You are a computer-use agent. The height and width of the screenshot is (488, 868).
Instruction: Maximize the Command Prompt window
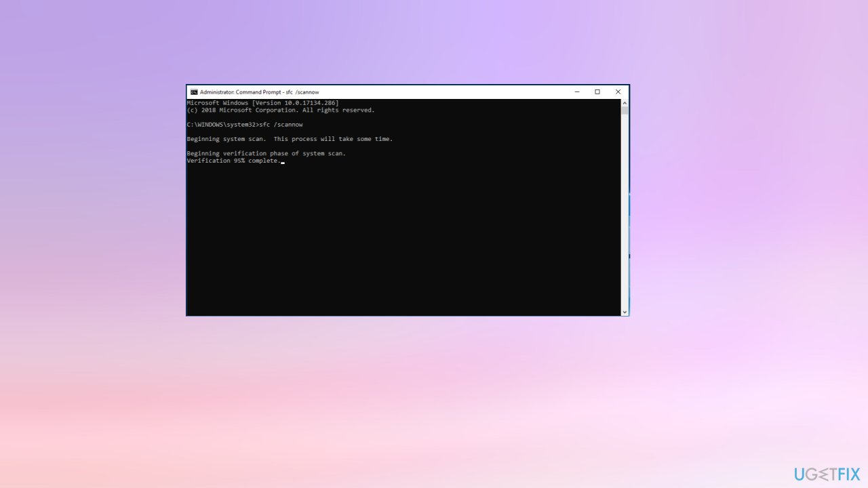click(x=597, y=92)
